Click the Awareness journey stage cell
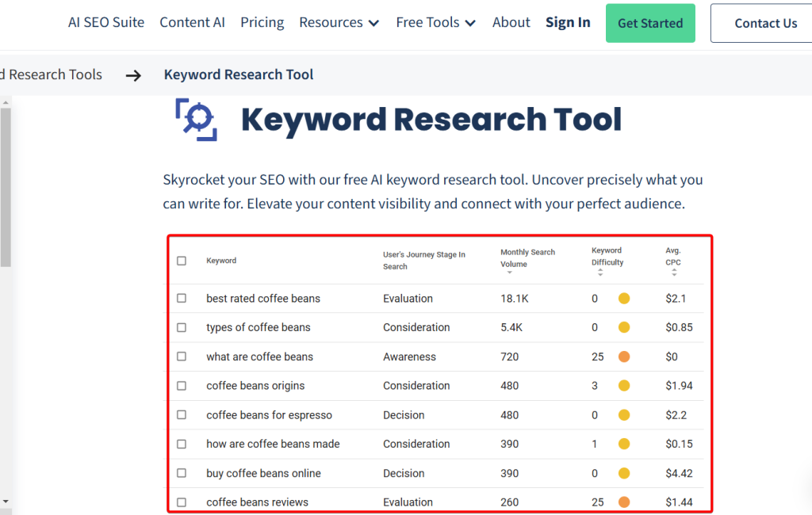Image resolution: width=812 pixels, height=515 pixels. pyautogui.click(x=409, y=357)
